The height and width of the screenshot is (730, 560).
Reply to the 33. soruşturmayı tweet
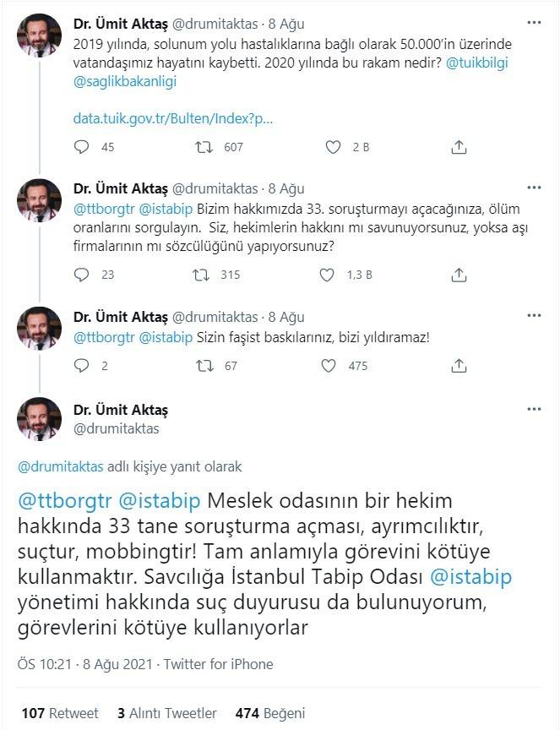[x=82, y=275]
